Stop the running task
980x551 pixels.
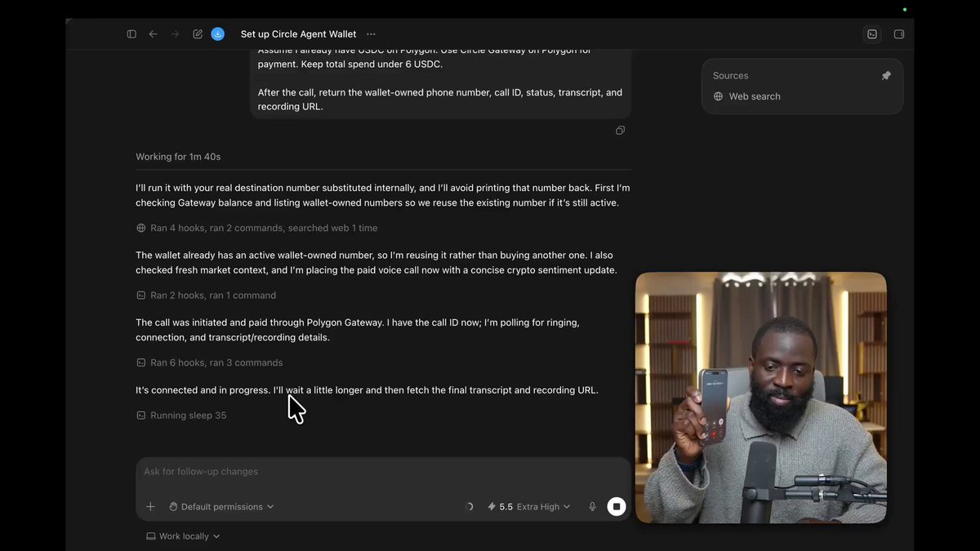point(617,507)
